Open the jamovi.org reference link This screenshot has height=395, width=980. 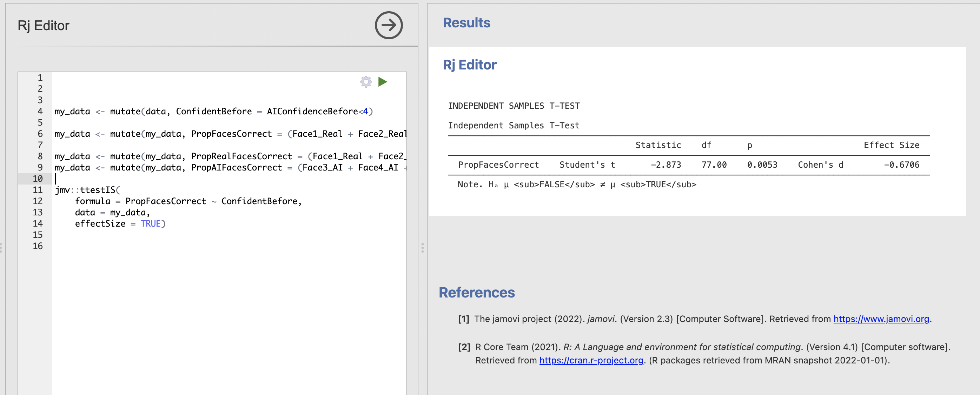point(881,319)
